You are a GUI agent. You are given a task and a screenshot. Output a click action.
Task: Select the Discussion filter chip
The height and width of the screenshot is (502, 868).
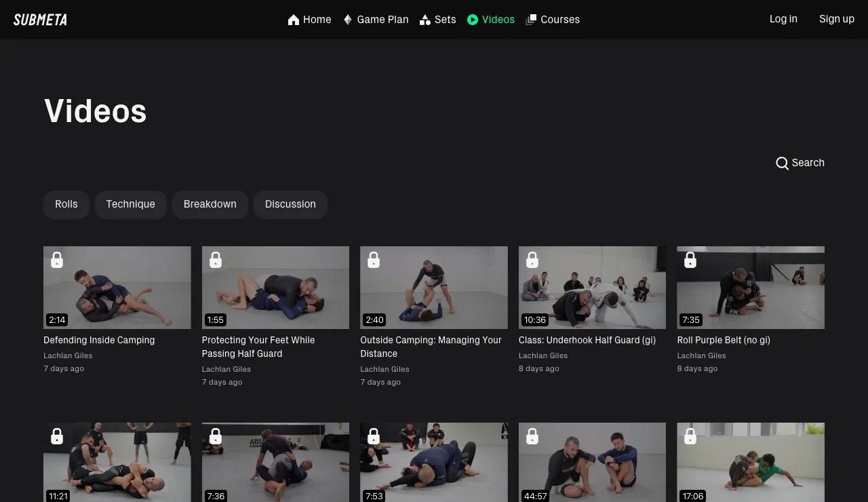point(290,204)
